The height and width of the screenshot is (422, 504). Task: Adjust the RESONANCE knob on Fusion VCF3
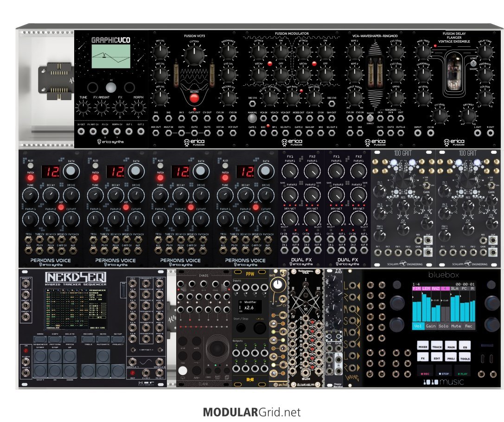click(x=228, y=52)
